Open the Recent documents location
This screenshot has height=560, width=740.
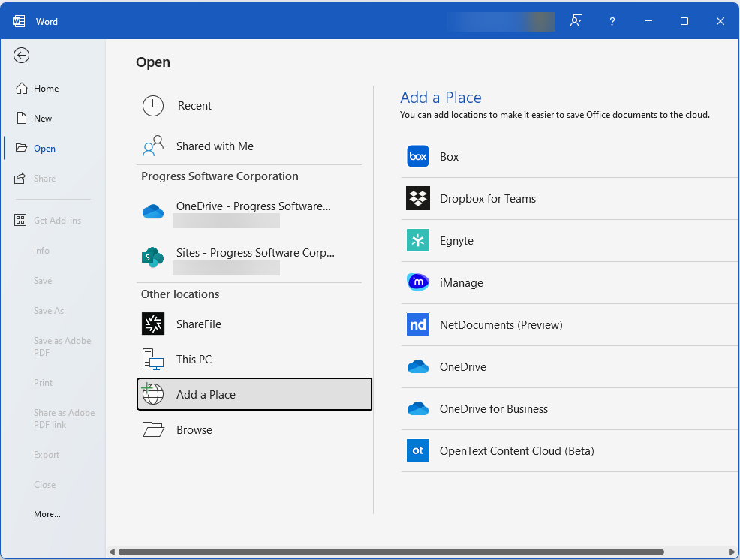254,106
